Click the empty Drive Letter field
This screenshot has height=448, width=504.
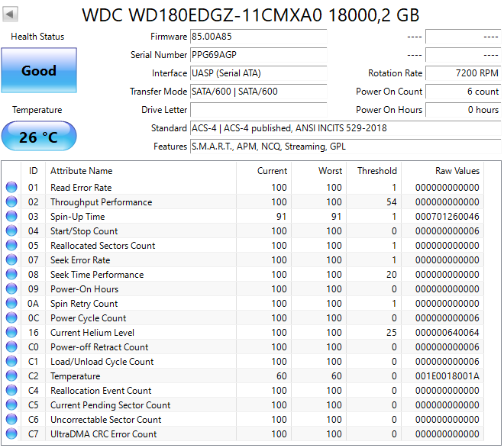[258, 110]
